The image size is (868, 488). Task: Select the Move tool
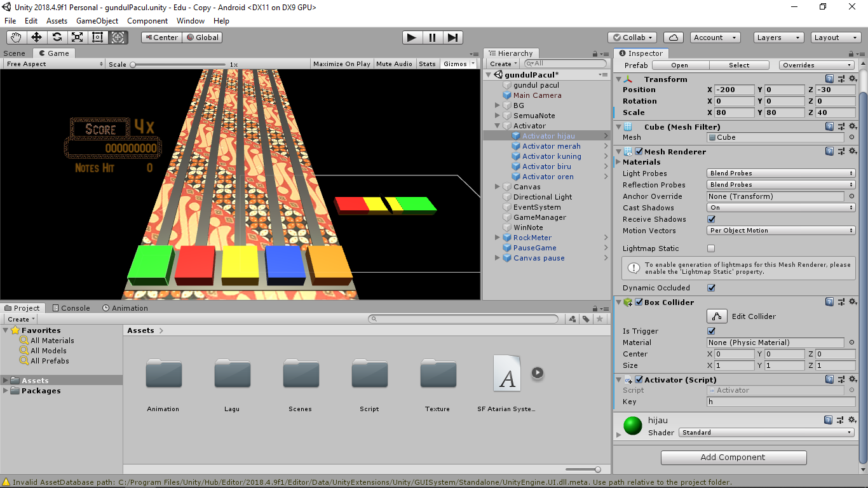point(36,37)
